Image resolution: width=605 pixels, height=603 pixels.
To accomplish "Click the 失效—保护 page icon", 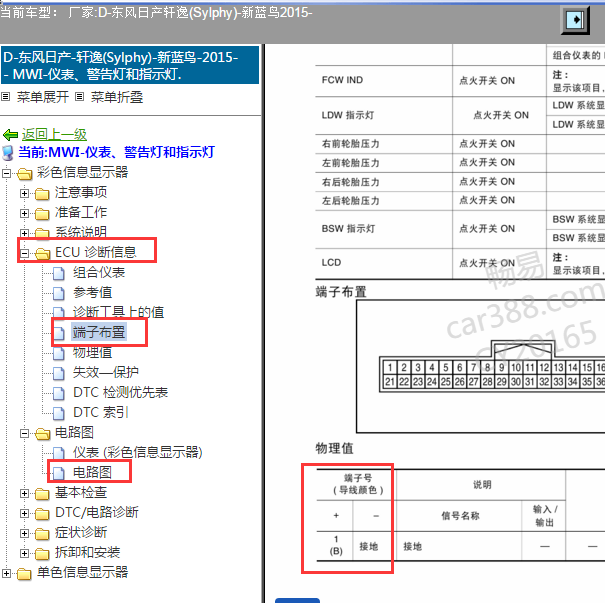I will (59, 373).
